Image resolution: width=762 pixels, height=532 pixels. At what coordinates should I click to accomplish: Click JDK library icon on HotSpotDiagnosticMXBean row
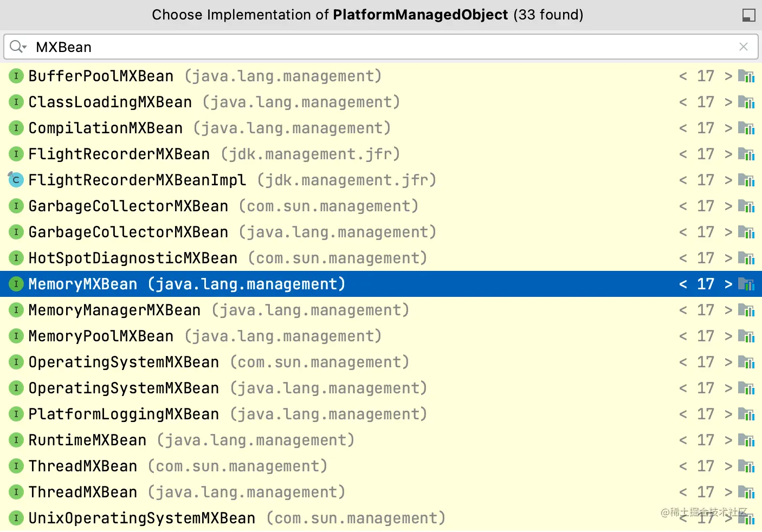click(x=746, y=258)
